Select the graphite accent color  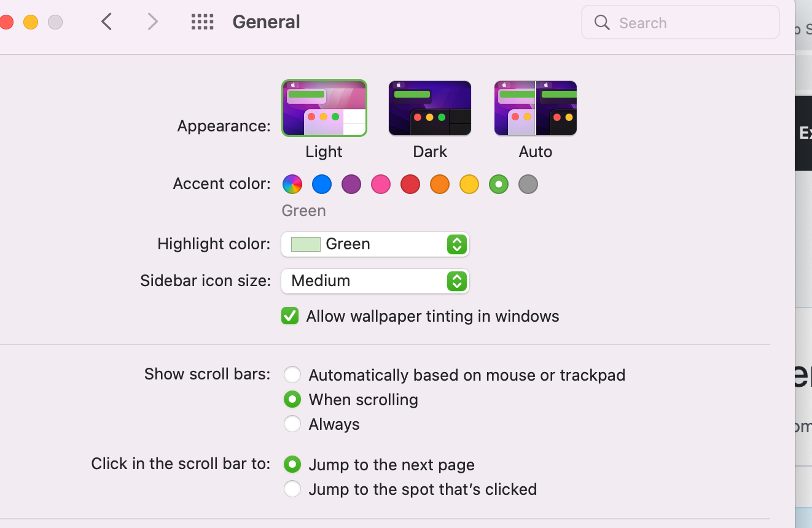point(528,184)
